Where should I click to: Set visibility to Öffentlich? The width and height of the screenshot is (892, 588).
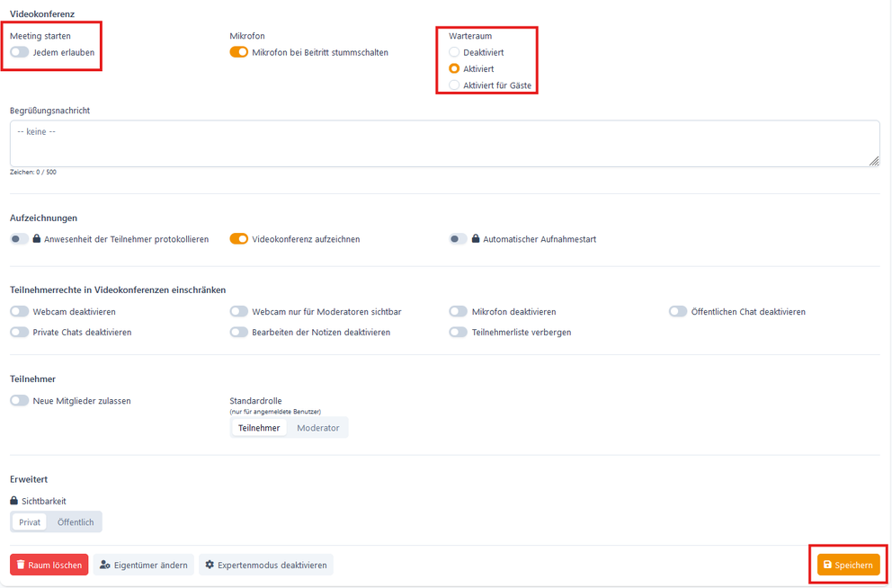(x=76, y=522)
